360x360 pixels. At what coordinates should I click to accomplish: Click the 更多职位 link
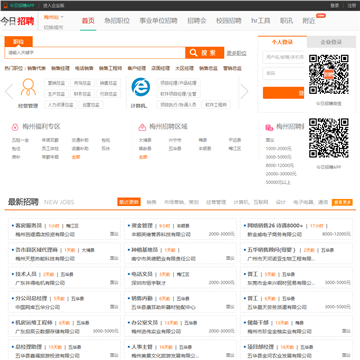click(236, 53)
